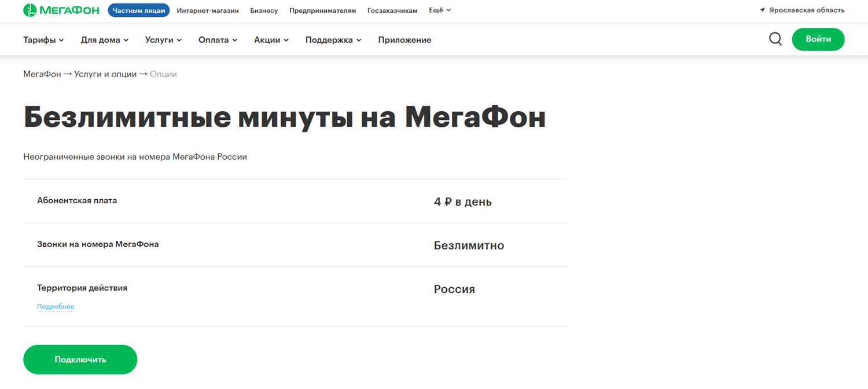Click the Безлимитно value text
This screenshot has width=868, height=389.
[469, 245]
